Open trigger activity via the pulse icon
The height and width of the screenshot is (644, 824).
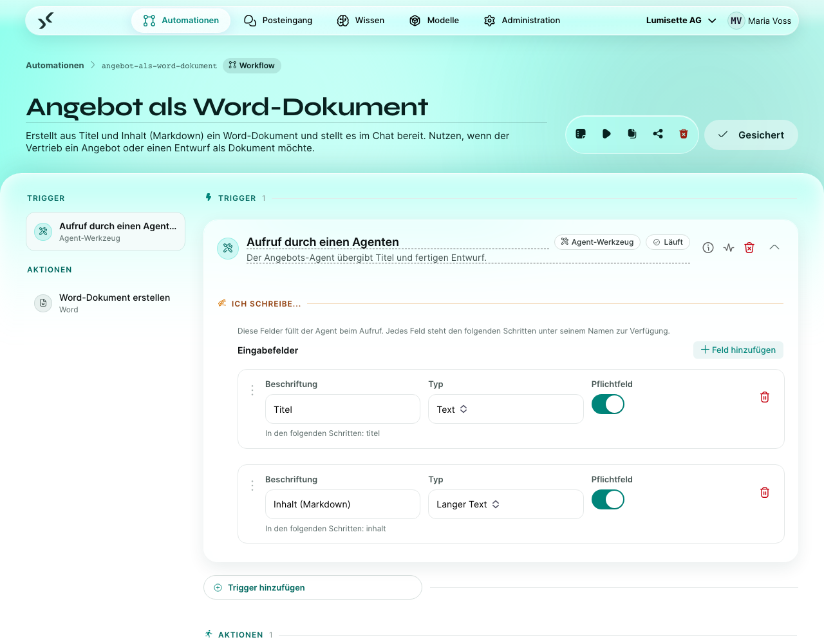click(729, 248)
